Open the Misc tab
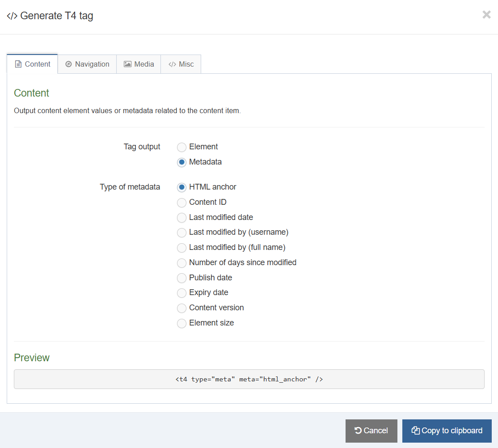498x448 pixels. click(181, 64)
